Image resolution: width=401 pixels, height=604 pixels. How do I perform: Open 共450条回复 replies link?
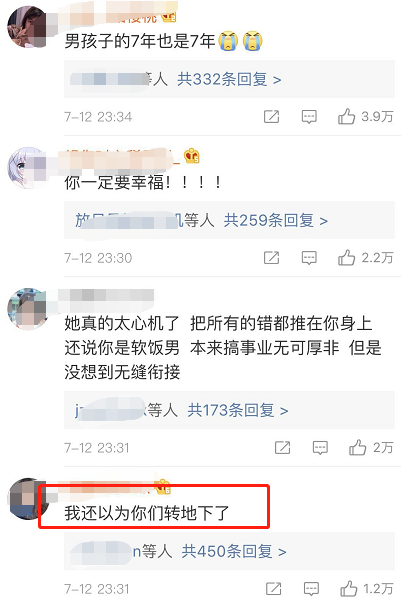(x=234, y=551)
